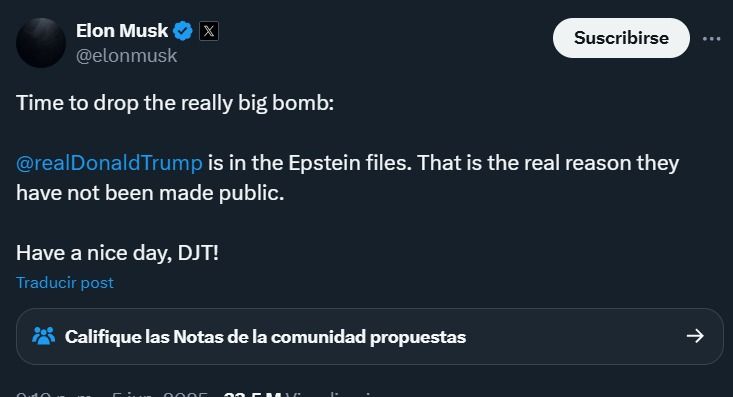The height and width of the screenshot is (397, 733).
Task: Click the 'have not been made public' text
Action: tap(150, 193)
